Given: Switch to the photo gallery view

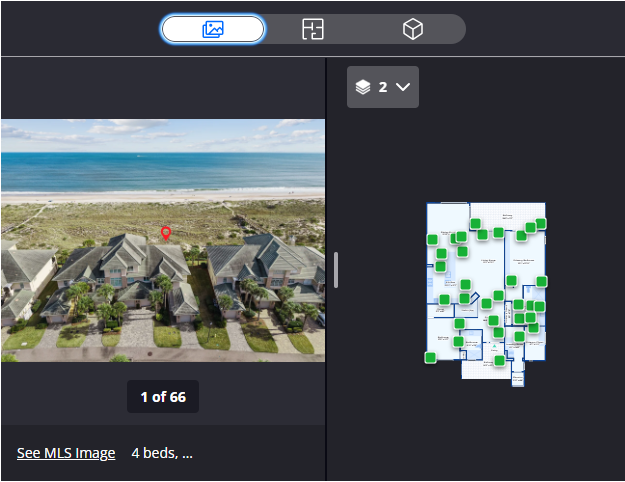Looking at the screenshot, I should [213, 29].
